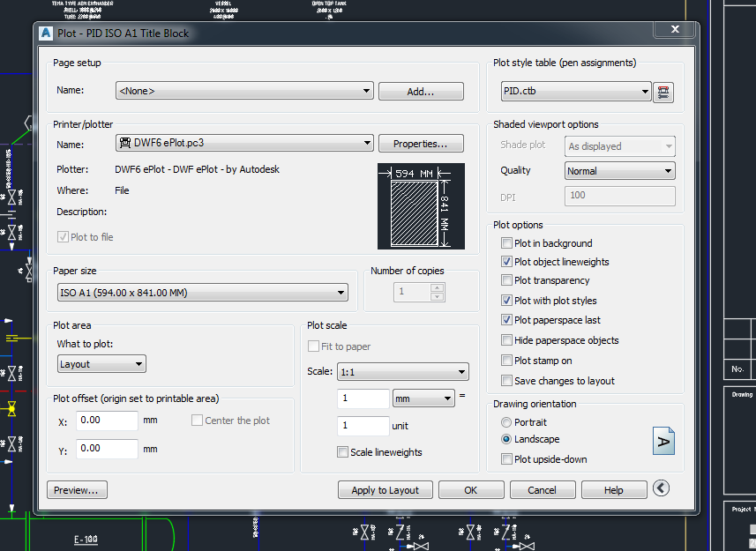The height and width of the screenshot is (551, 756).
Task: Disable Plot object lineweights
Action: (x=507, y=262)
